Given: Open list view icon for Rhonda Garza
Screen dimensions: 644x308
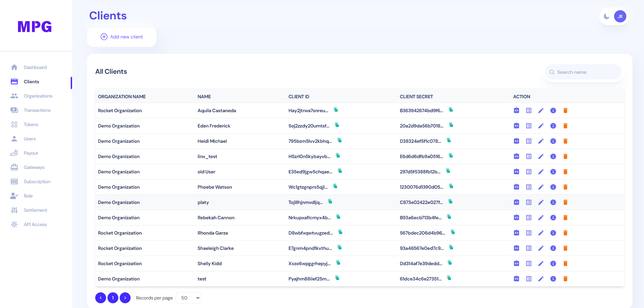Looking at the screenshot, I should pyautogui.click(x=528, y=233).
